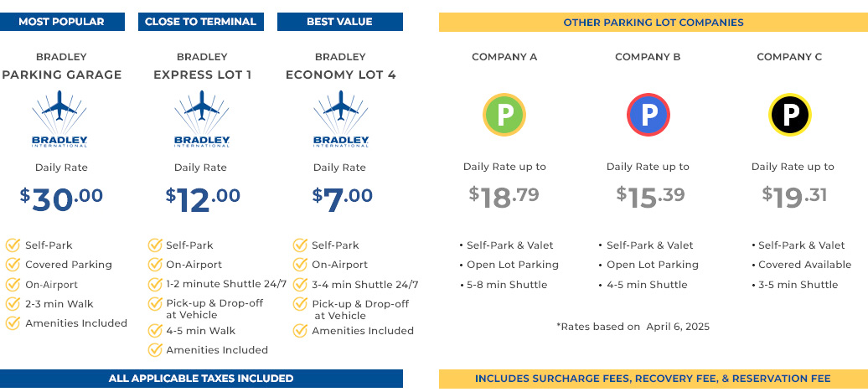Select the Best Value banner
This screenshot has height=392, width=868.
[339, 22]
